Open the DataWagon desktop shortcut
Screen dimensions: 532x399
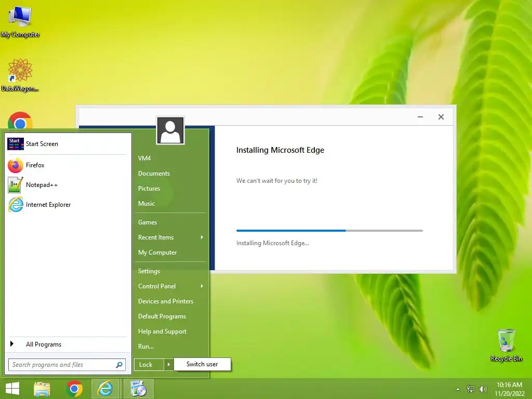tap(20, 75)
